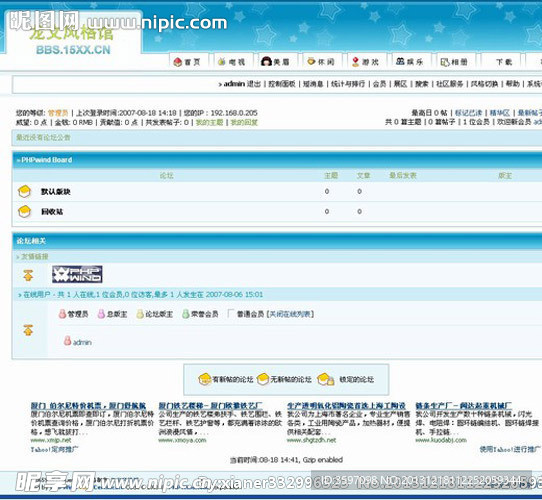The width and height of the screenshot is (542, 500).
Task: Click the 休闲 leisure tab icon
Action: tap(311, 62)
